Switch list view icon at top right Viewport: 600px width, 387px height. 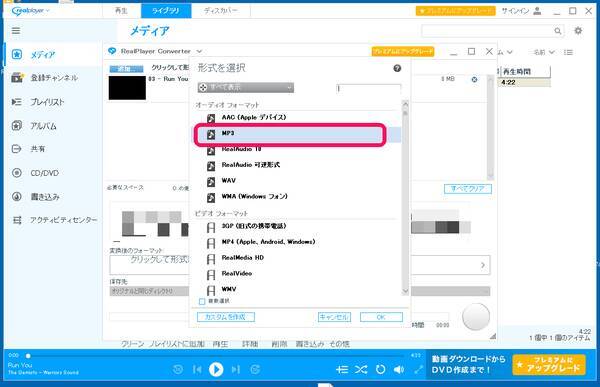pyautogui.click(x=568, y=52)
